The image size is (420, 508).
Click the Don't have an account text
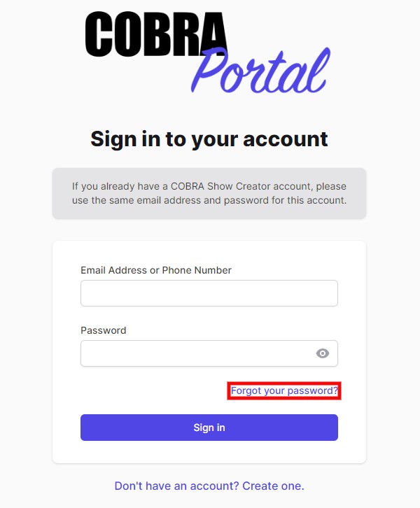click(x=176, y=486)
